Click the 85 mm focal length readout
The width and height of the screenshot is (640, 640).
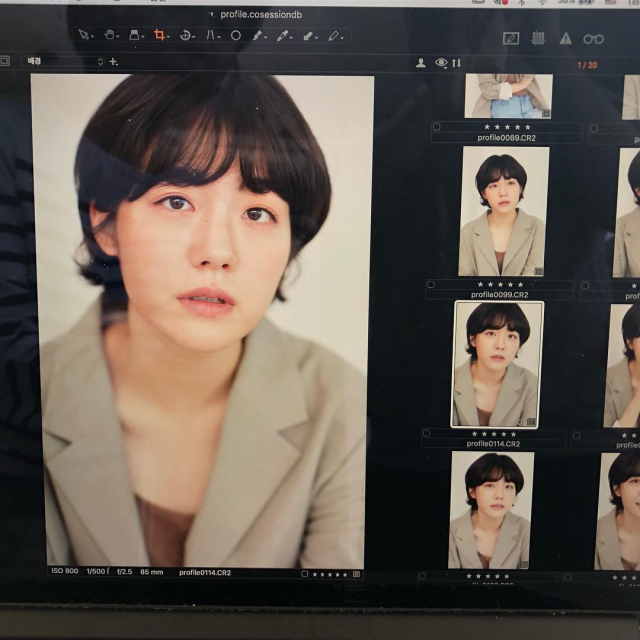coord(151,572)
